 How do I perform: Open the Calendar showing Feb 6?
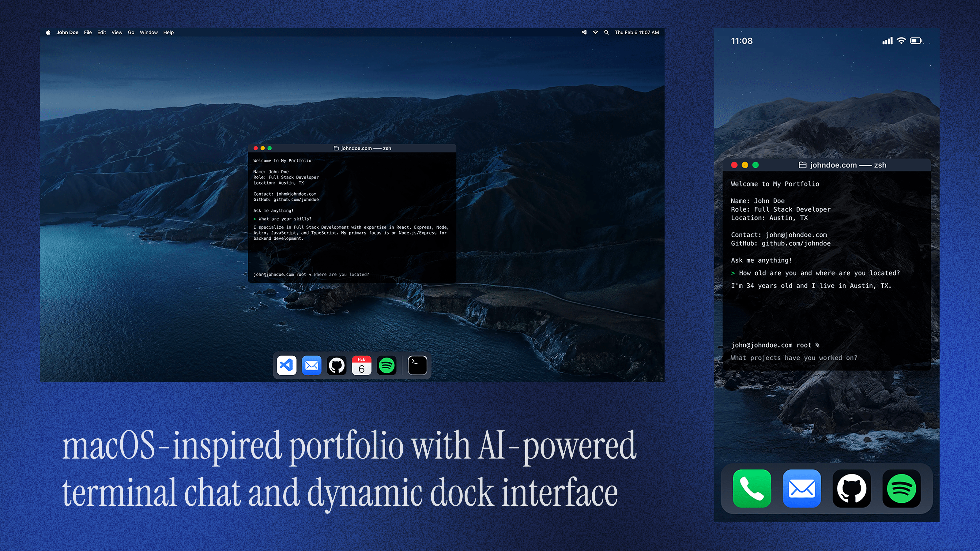(x=361, y=365)
